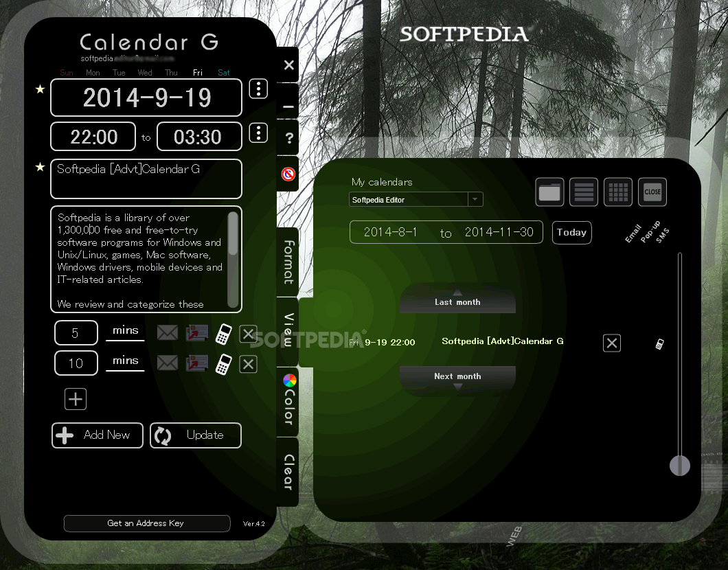Click the Today button
The height and width of the screenshot is (570, 728).
[571, 233]
